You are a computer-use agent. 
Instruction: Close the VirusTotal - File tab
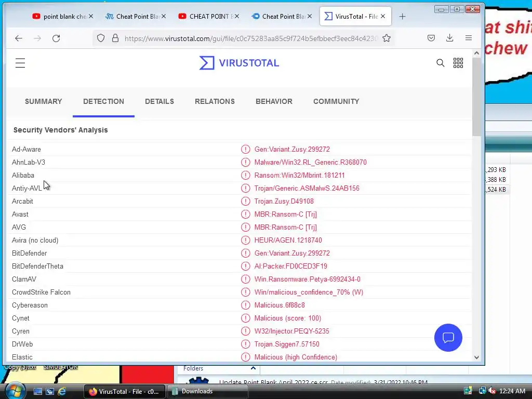383,16
